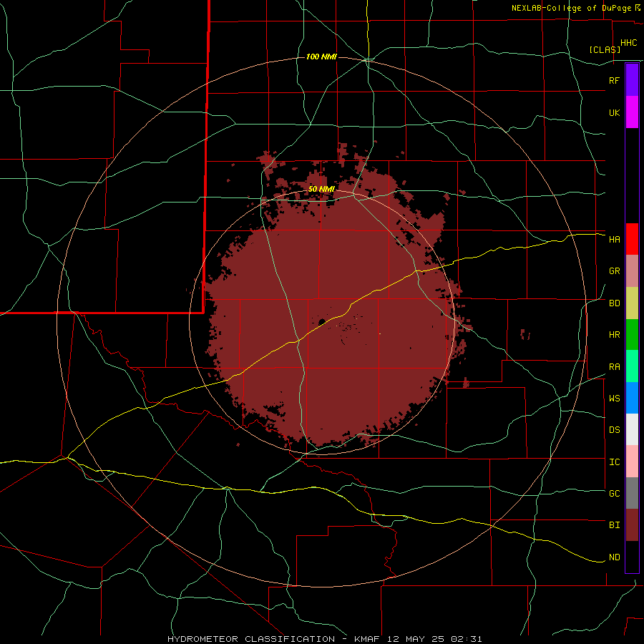Click the RA legend label
The image size is (644, 644).
614,367
